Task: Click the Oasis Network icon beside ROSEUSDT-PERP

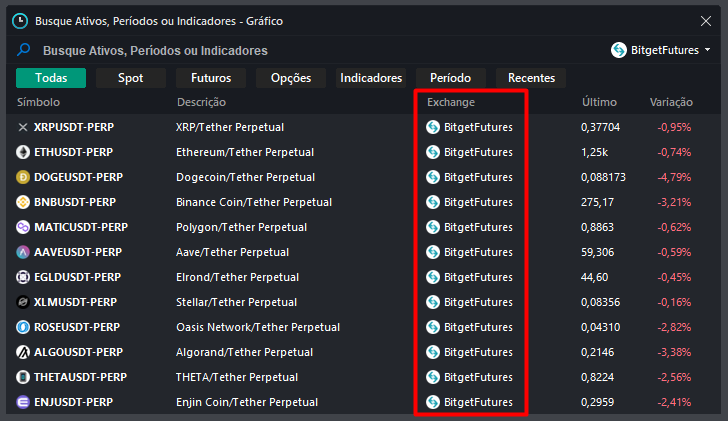Action: [x=23, y=327]
